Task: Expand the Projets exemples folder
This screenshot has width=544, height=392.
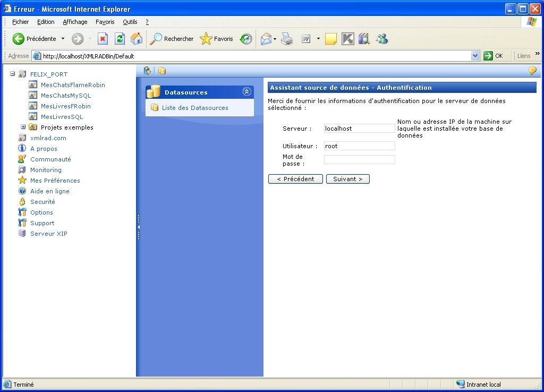Action: pyautogui.click(x=23, y=127)
